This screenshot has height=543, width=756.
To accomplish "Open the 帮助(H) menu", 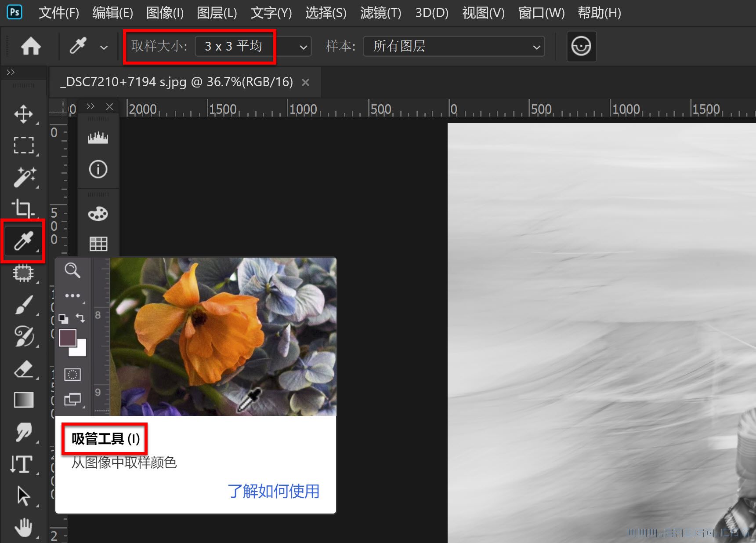I will click(599, 13).
